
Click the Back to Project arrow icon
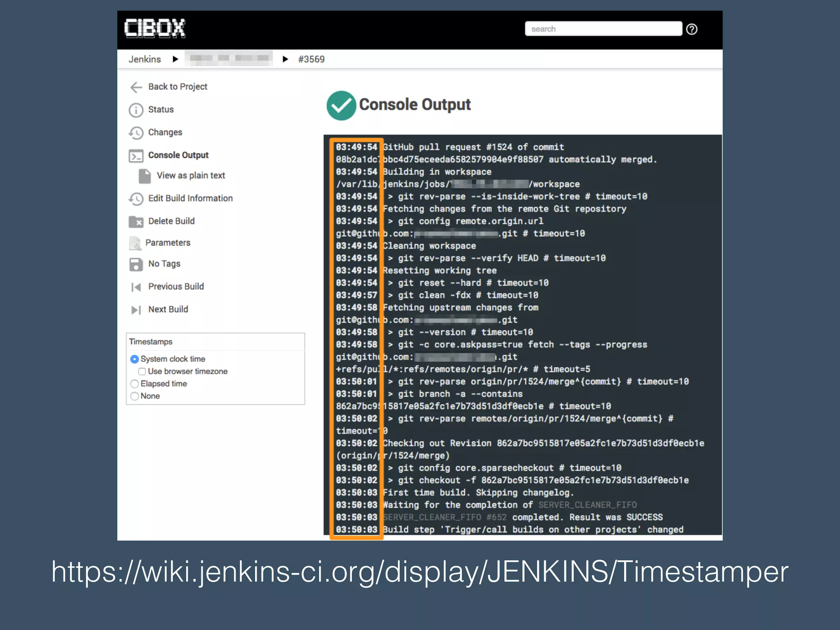136,87
